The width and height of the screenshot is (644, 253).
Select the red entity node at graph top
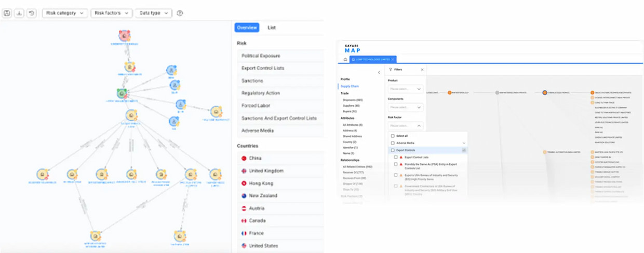124,36
